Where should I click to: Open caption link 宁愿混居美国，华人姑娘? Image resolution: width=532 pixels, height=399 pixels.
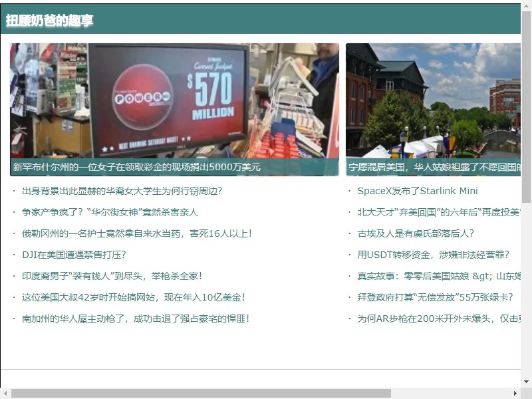[434, 167]
